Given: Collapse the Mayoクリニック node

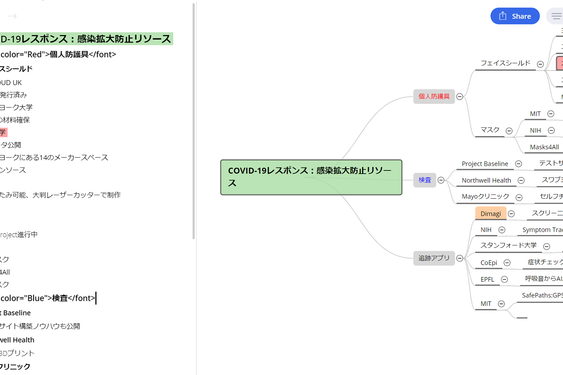Looking at the screenshot, I should pyautogui.click(x=519, y=197).
